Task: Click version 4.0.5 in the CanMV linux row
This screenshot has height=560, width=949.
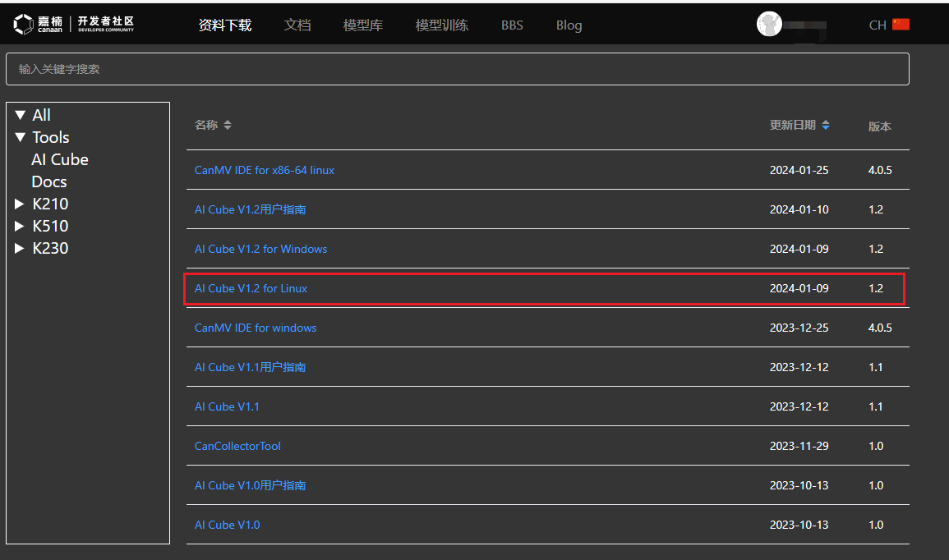Action: click(x=880, y=170)
